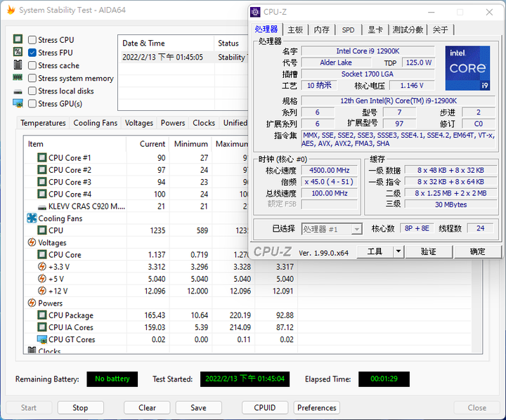Uncheck the Stress FPU checkbox

click(x=32, y=53)
